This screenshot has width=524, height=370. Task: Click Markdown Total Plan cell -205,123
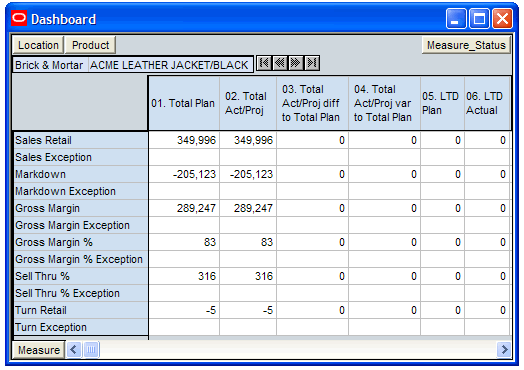coord(184,174)
